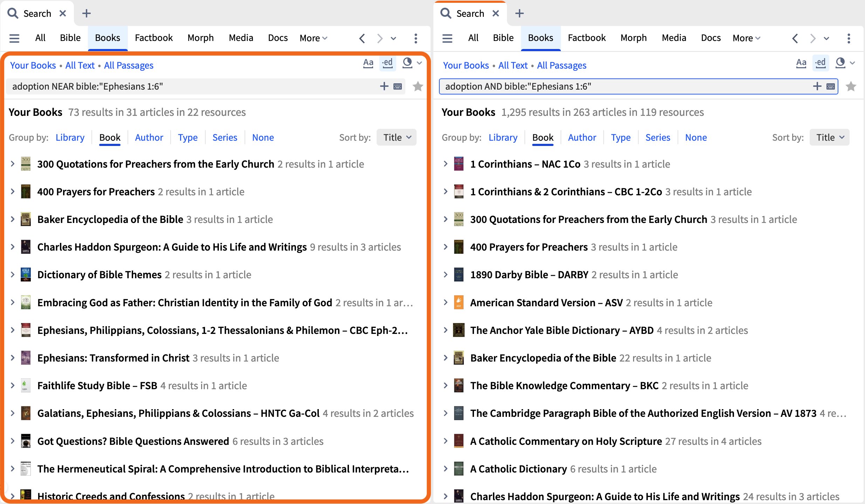This screenshot has width=865, height=504.
Task: Click the Faithlife Study Bible cover icon
Action: coord(26,385)
